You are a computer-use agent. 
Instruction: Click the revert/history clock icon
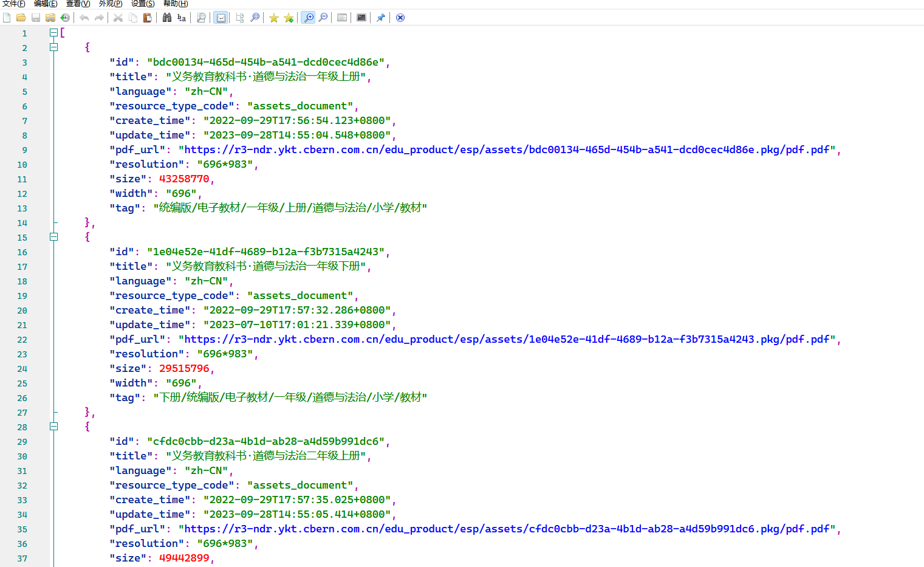[65, 18]
